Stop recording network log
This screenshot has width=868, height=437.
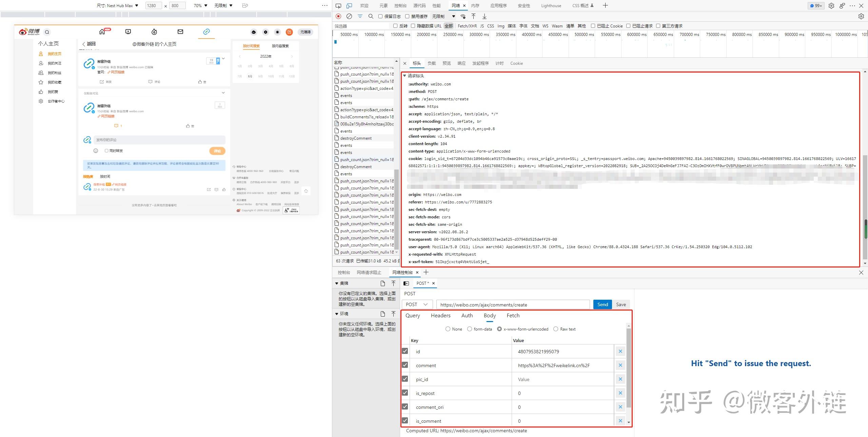click(338, 16)
